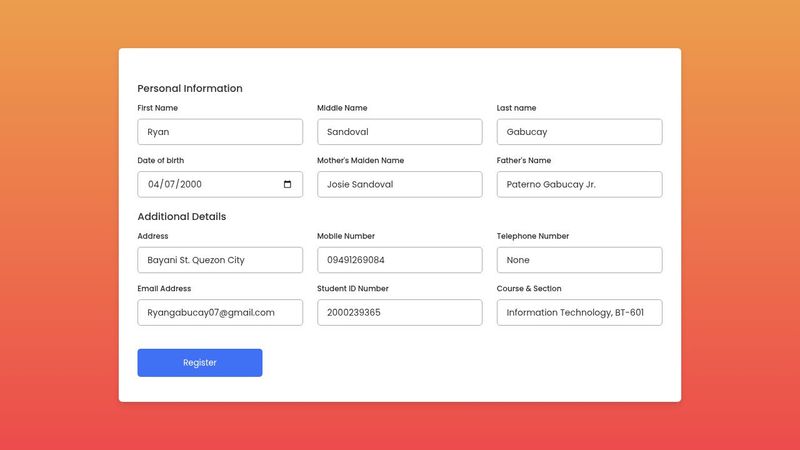Click the Mother's Maiden Name input
800x450 pixels.
pyautogui.click(x=399, y=184)
